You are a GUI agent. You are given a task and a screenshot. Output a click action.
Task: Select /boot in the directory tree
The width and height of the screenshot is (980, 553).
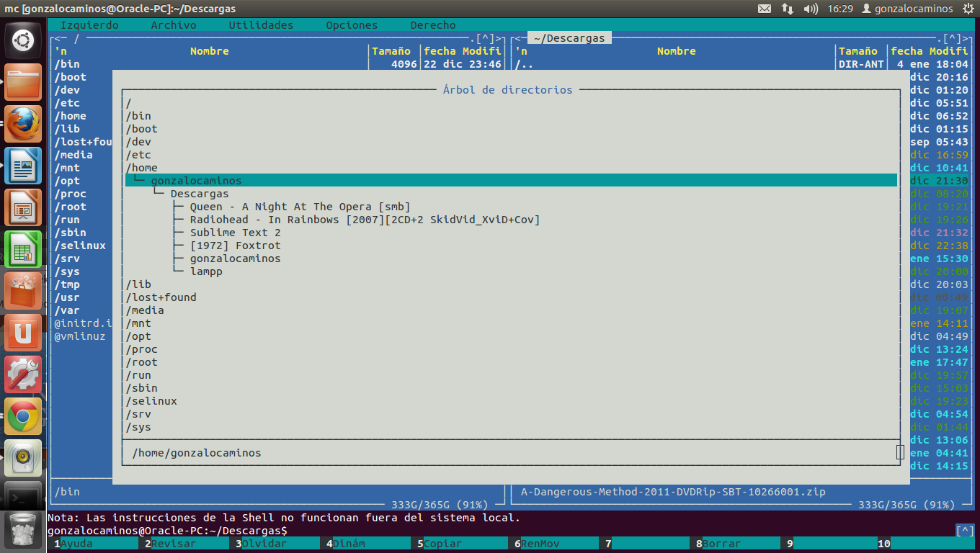141,129
